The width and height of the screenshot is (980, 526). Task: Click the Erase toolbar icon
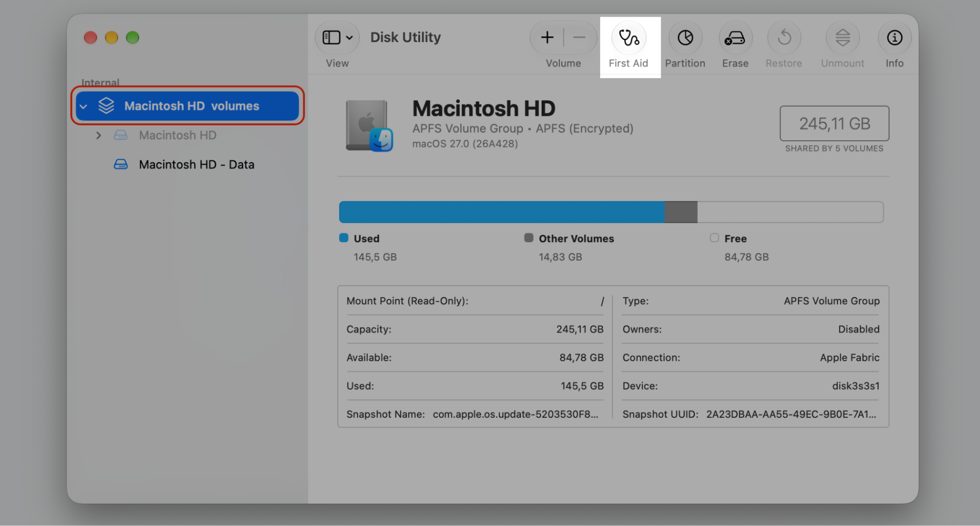click(x=735, y=38)
